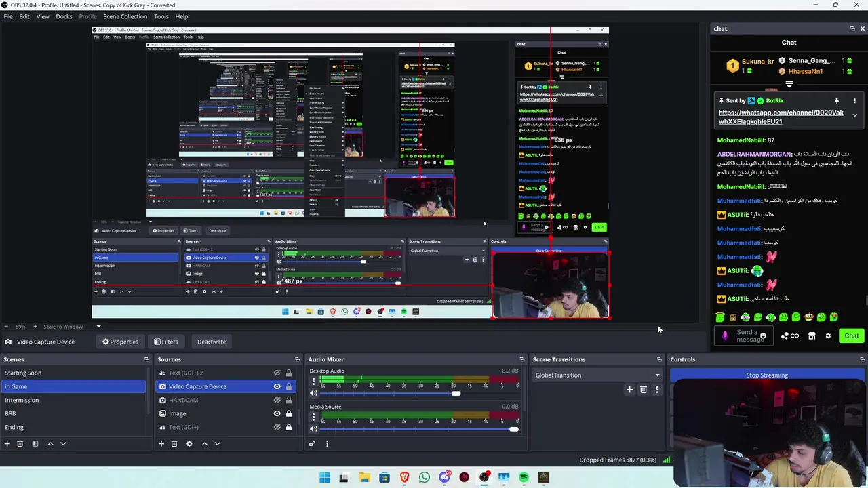Open the Edit menu
Viewport: 868px width, 488px height.
tap(24, 16)
